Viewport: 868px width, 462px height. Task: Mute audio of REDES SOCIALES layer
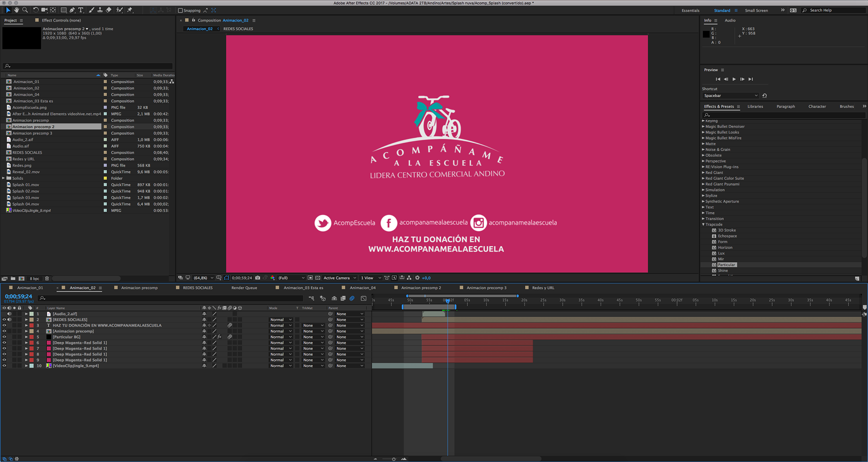9,320
